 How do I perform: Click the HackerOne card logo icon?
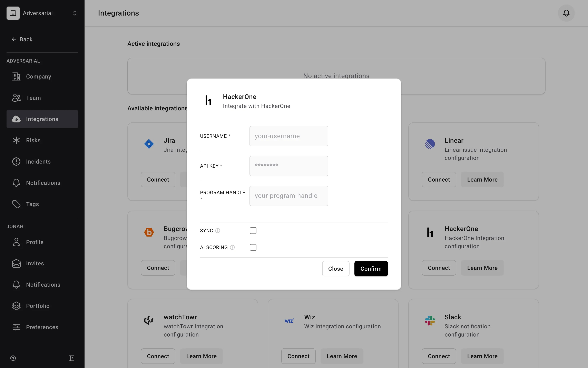[430, 232]
